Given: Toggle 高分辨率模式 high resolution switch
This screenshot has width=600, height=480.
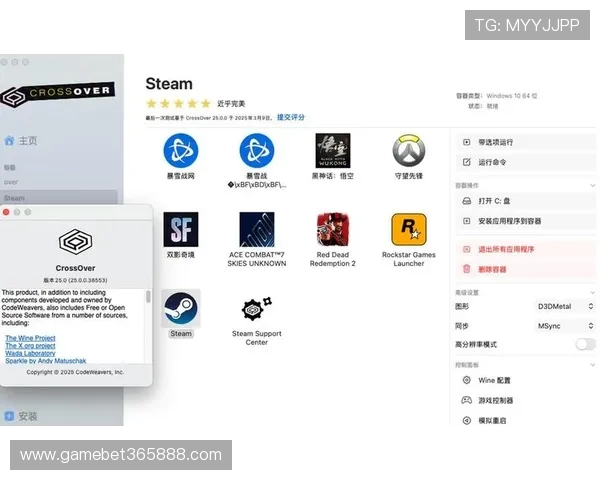Looking at the screenshot, I should pos(585,344).
